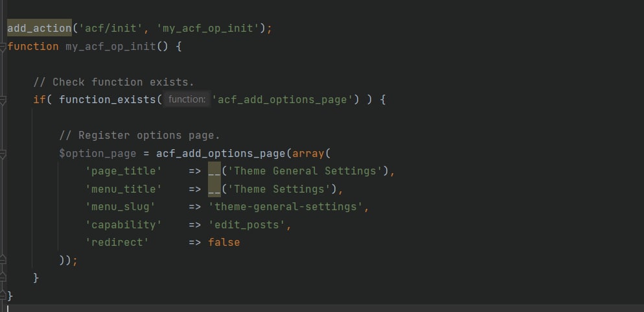Click the 'capability' array key
Screen dimensions: 644x312
pyautogui.click(x=124, y=224)
